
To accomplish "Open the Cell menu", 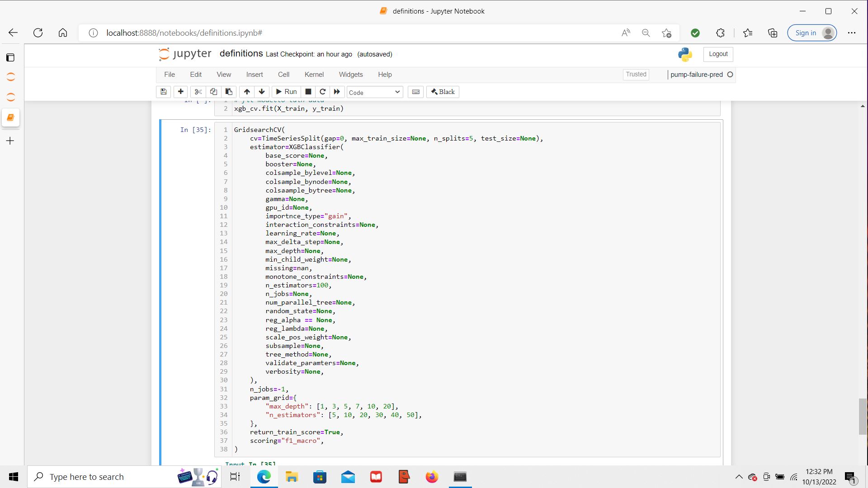I will pyautogui.click(x=283, y=75).
